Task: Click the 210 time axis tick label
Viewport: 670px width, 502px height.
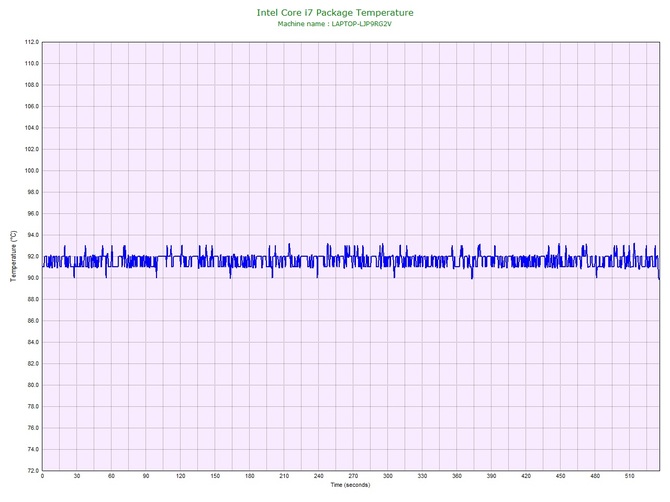Action: 284,476
